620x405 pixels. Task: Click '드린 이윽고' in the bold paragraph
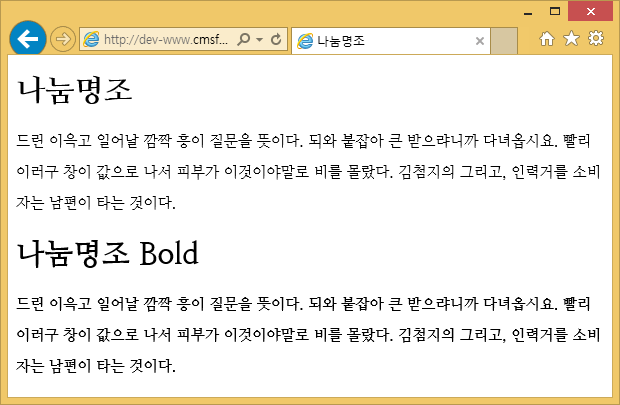point(54,304)
